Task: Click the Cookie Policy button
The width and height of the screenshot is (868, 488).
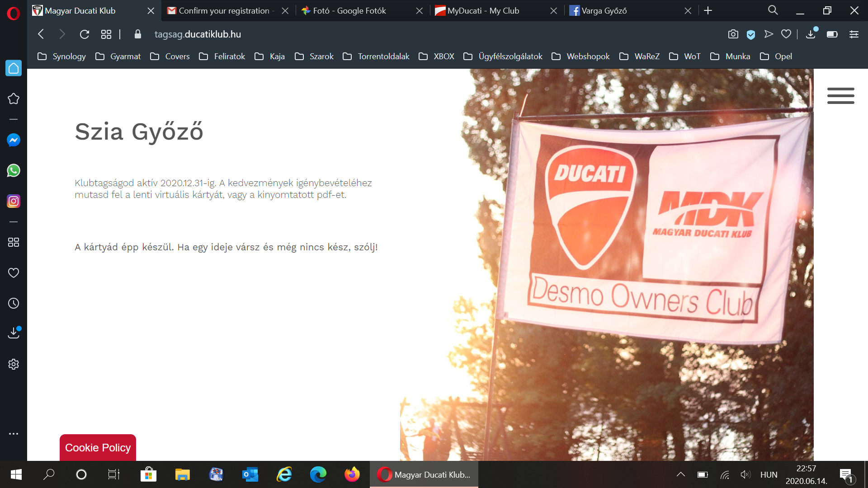Action: pos(98,447)
